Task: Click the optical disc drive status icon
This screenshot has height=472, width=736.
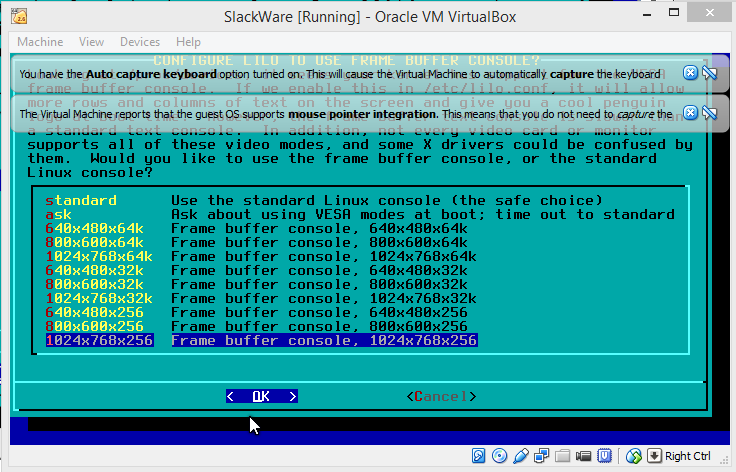Action: (499, 456)
